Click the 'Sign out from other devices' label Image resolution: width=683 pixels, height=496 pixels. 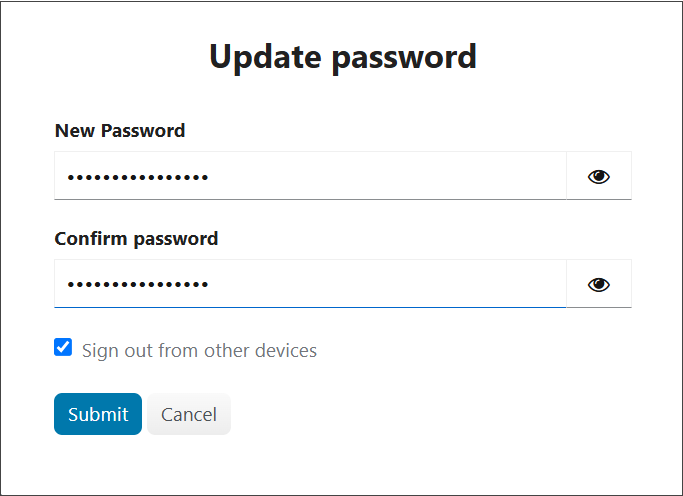(x=199, y=351)
